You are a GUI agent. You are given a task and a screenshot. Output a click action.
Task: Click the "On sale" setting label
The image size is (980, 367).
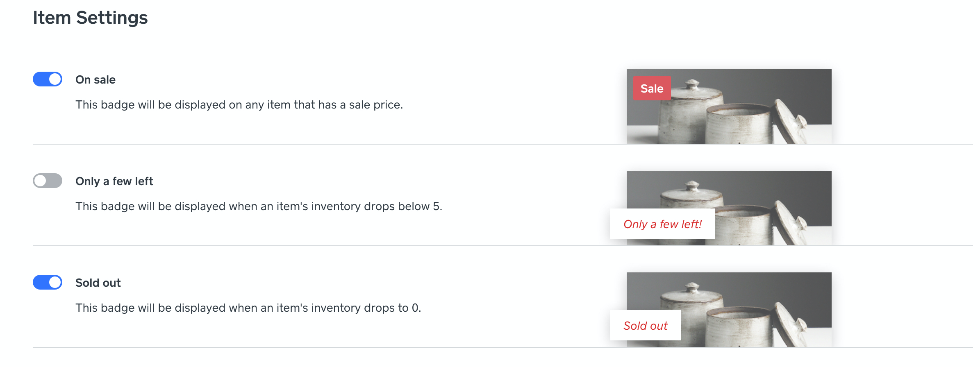tap(95, 79)
